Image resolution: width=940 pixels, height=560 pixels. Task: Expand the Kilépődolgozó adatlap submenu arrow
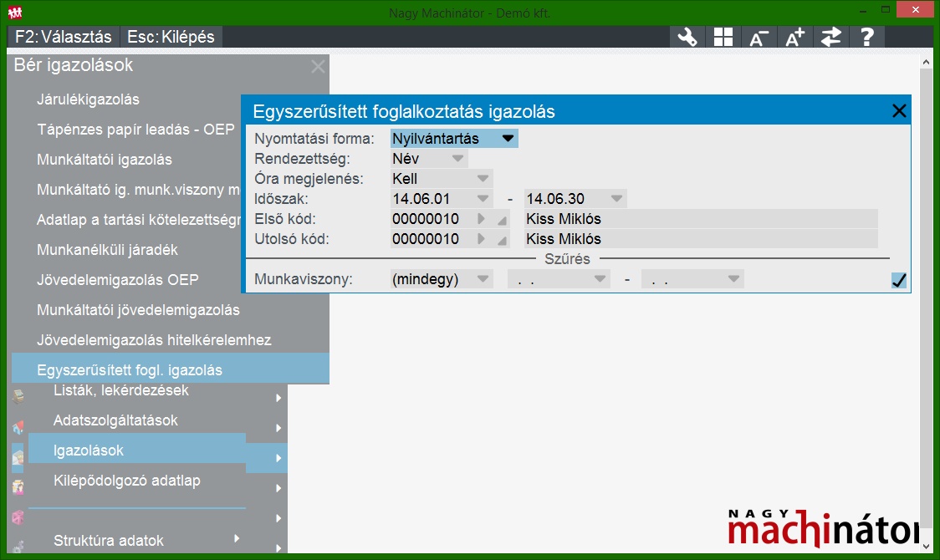tap(278, 488)
